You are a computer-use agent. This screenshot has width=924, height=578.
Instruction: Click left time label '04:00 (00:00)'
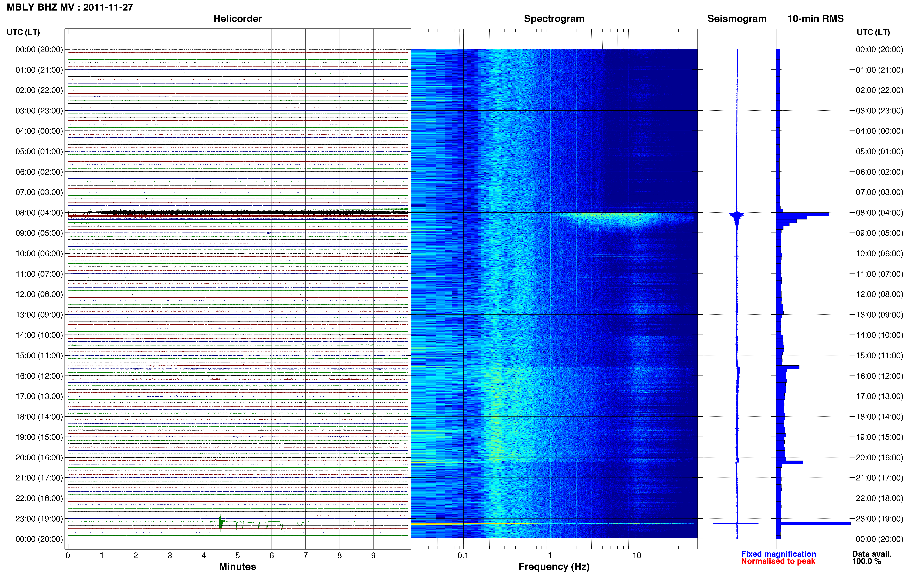point(39,131)
